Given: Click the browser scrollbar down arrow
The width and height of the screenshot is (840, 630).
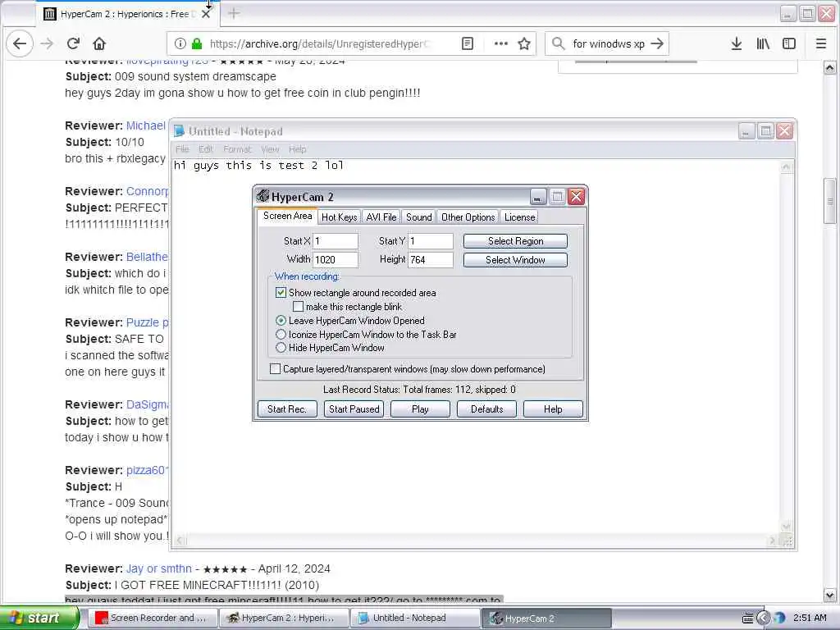Looking at the screenshot, I should 830,595.
